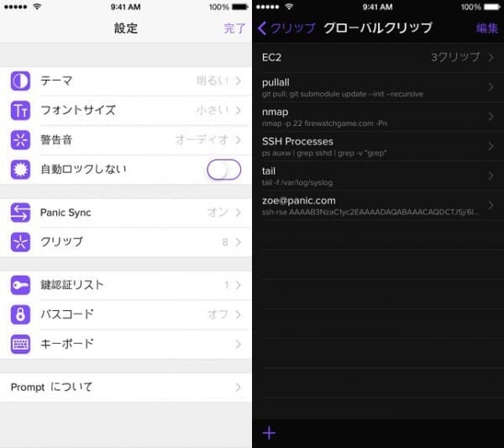504x448 pixels.
Task: Tap 'git pull; git submodule update' command text
Action: 343,94
